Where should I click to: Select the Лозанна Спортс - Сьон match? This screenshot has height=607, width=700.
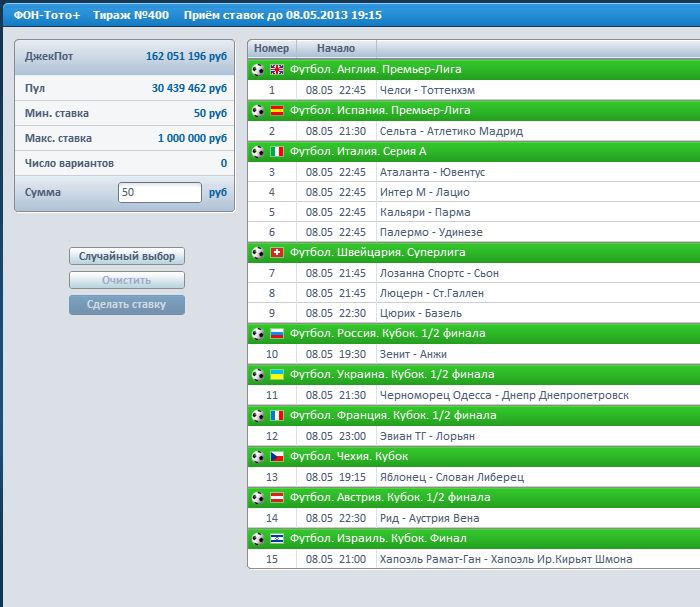pos(474,273)
